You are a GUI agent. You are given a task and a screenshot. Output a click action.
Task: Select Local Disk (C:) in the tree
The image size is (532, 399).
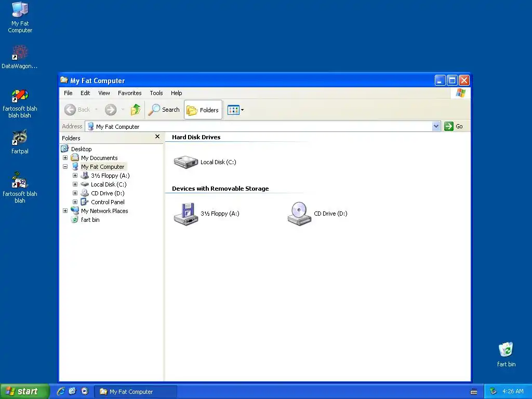click(109, 184)
